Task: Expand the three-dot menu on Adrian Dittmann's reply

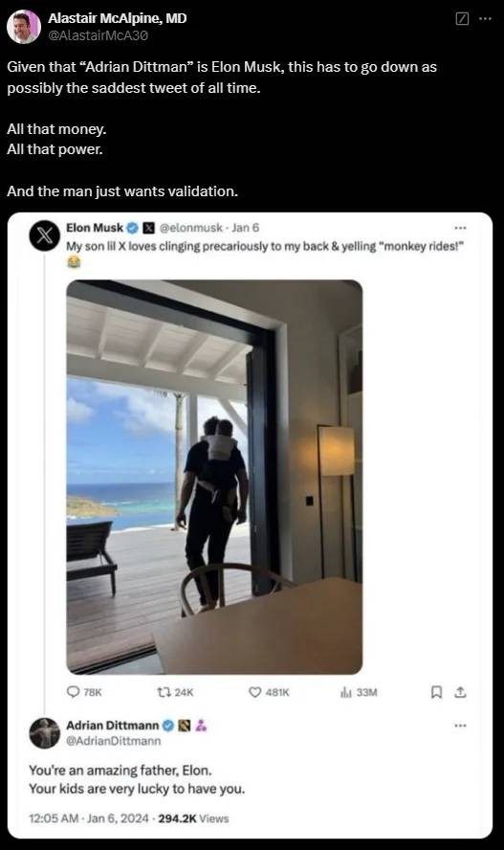Action: [460, 726]
